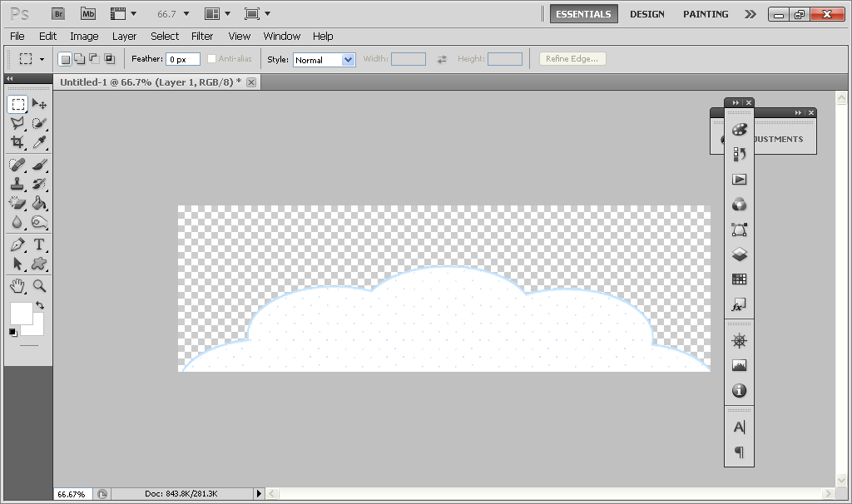Open the Histogram panel icon
The height and width of the screenshot is (504, 852).
click(739, 364)
